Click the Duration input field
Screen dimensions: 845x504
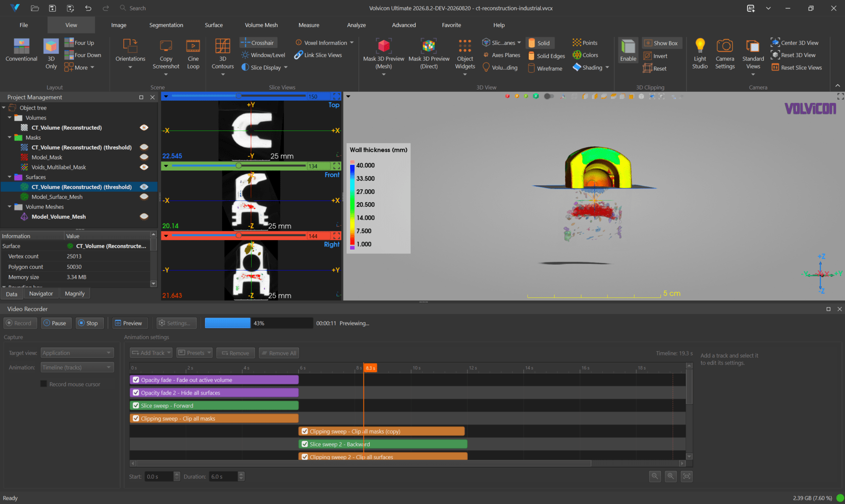223,476
